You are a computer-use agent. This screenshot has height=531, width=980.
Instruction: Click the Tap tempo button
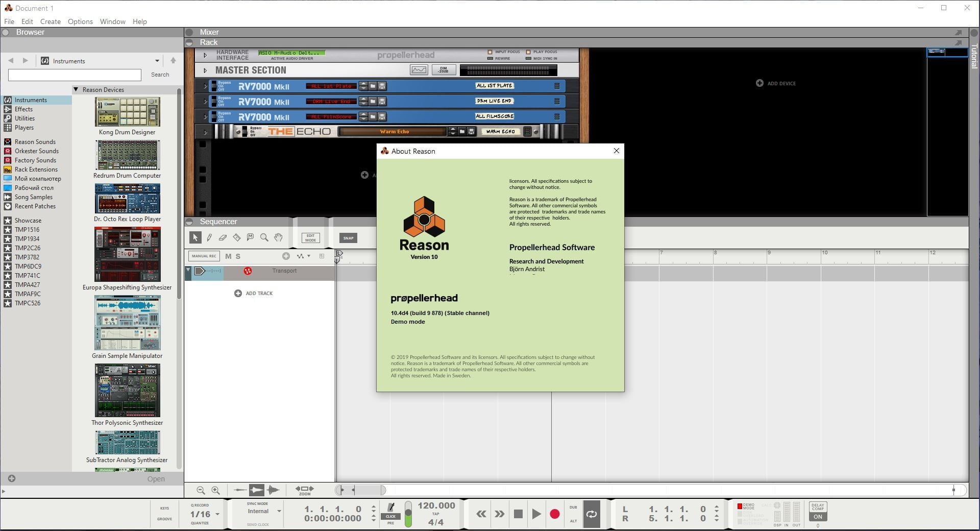point(435,514)
